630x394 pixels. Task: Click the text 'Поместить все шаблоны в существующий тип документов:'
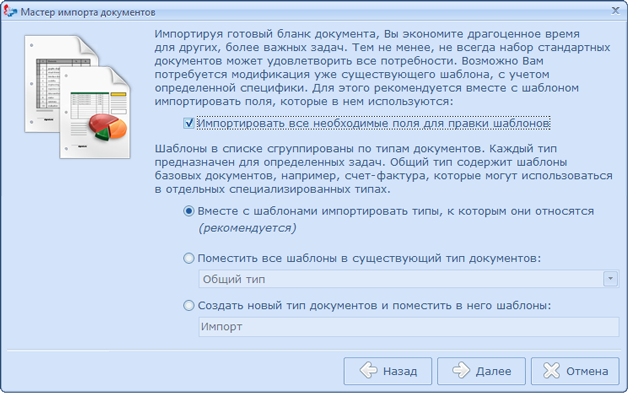pyautogui.click(x=369, y=258)
